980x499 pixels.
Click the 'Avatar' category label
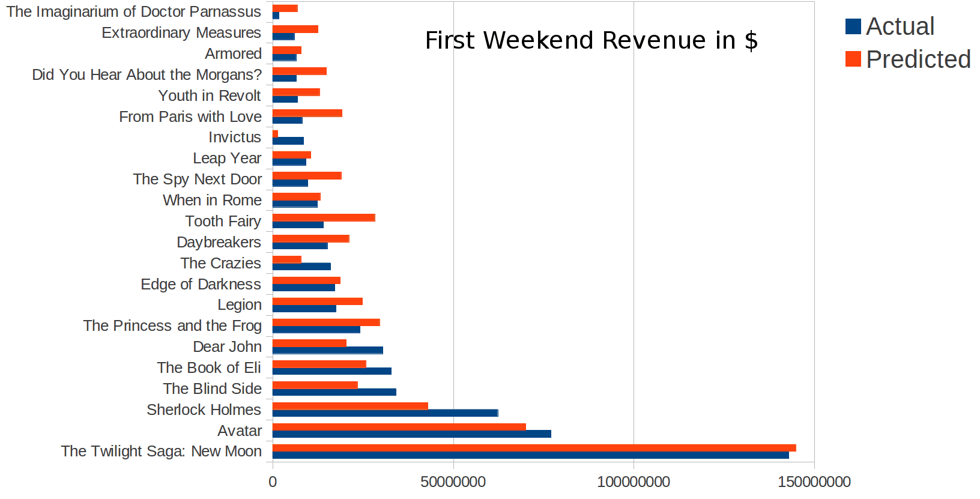click(239, 431)
